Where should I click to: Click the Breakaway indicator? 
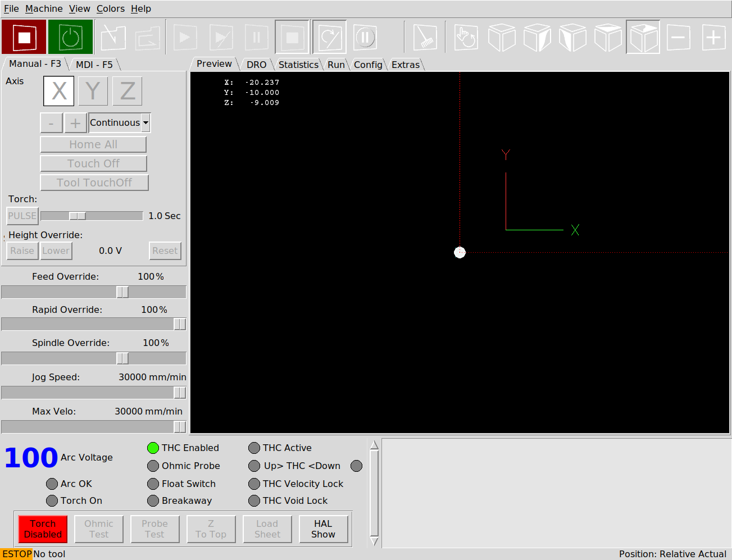(153, 500)
